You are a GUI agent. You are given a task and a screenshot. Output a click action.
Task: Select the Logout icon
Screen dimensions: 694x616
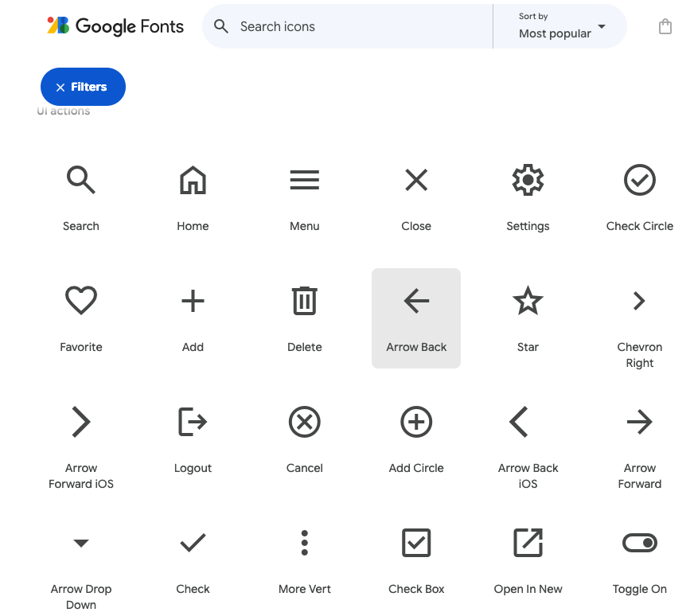(x=193, y=423)
